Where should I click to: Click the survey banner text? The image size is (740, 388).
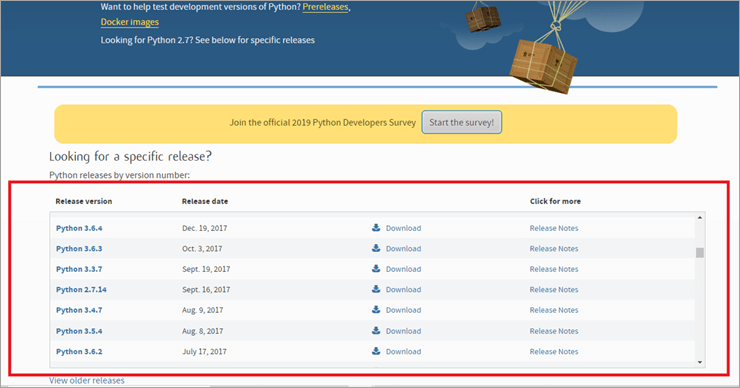[x=322, y=122]
